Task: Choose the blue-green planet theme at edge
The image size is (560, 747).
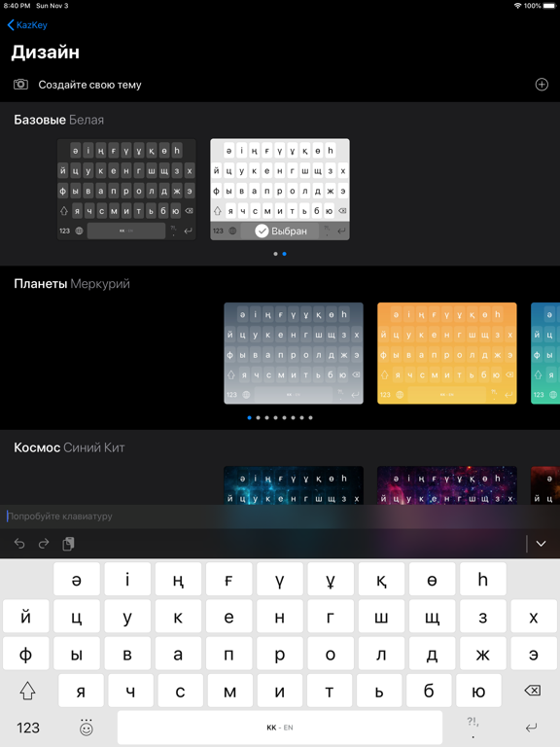Action: (545, 353)
